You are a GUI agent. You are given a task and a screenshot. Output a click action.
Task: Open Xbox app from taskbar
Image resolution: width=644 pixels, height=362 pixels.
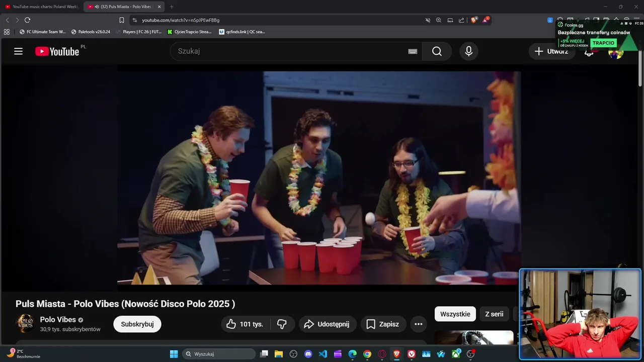[x=456, y=354]
